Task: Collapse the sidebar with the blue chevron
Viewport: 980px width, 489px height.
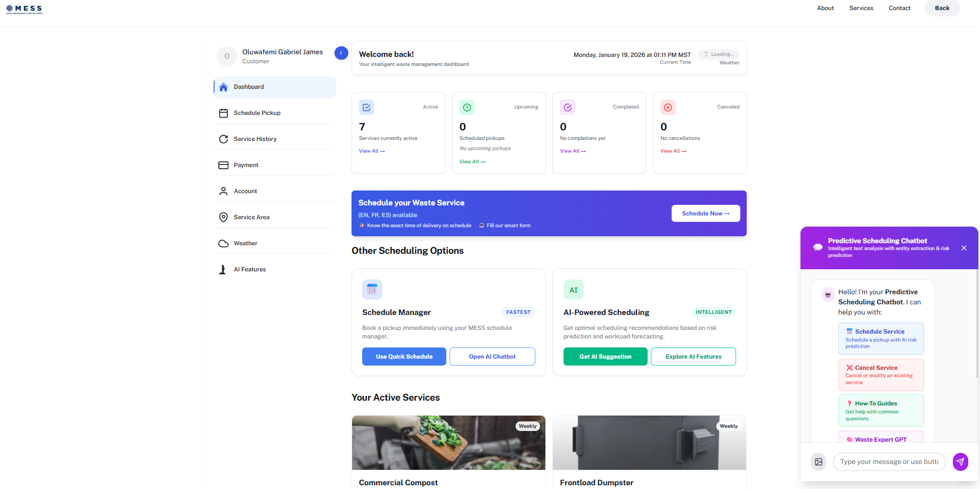Action: click(341, 53)
